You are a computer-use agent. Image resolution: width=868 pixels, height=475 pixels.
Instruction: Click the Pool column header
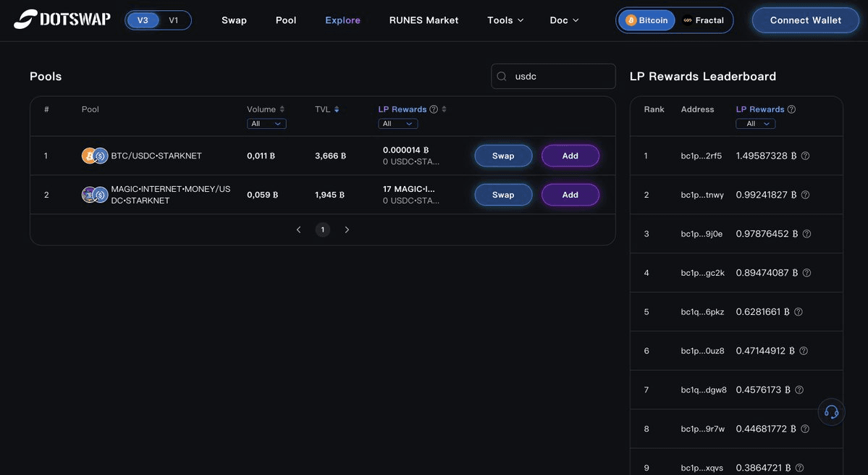tap(90, 109)
